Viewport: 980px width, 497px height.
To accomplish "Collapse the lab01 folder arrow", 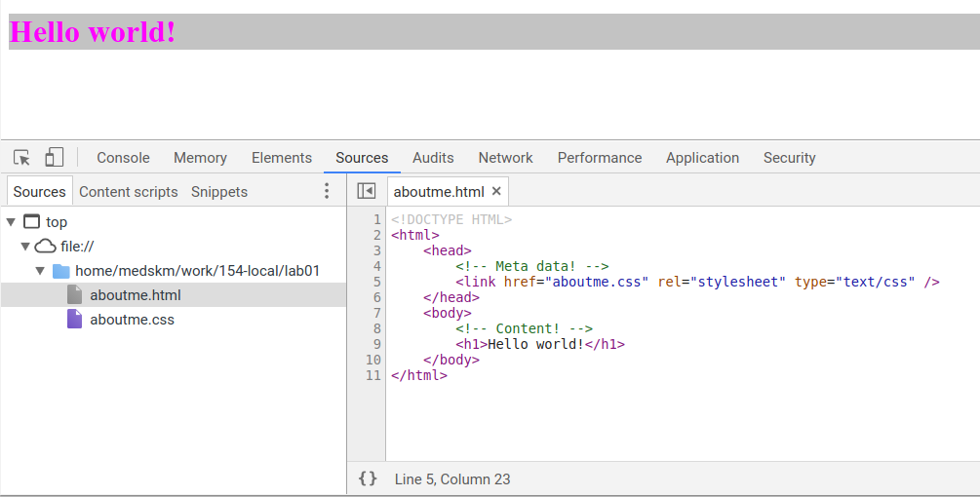I will 40,271.
